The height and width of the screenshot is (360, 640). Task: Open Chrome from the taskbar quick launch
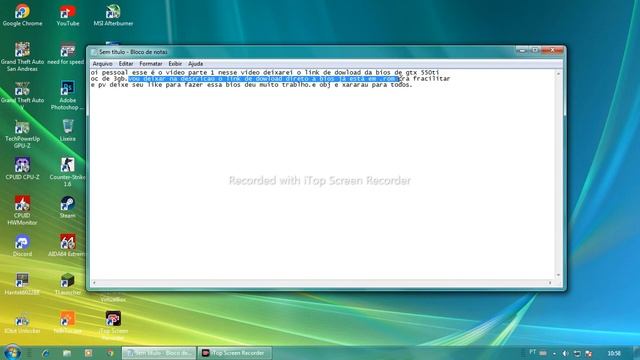110,353
